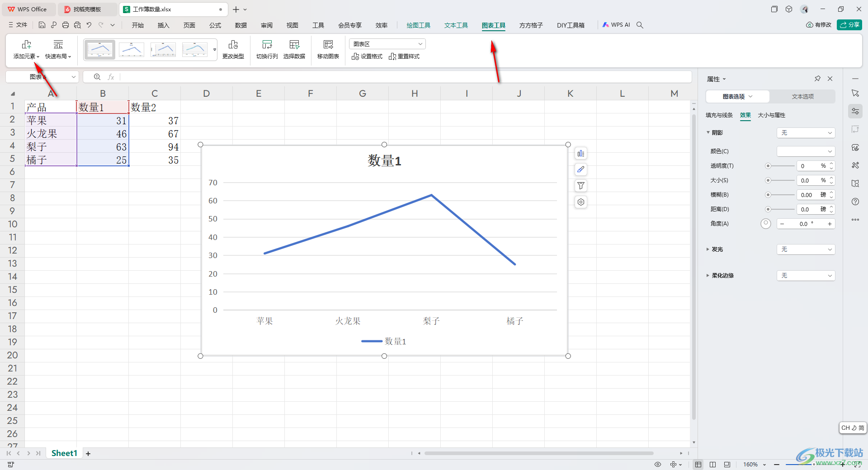Open the 开始 (Home) ribbon tab

tap(137, 25)
